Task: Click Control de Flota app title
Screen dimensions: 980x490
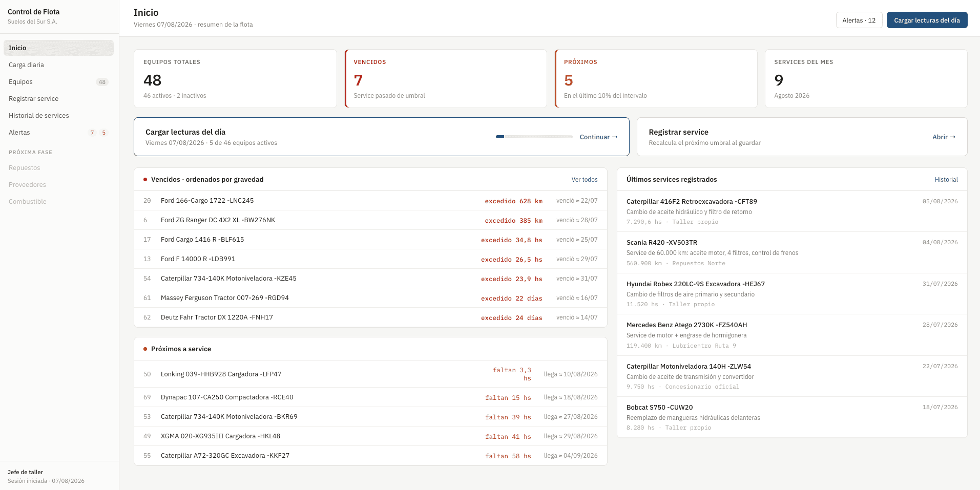Action: coord(34,12)
